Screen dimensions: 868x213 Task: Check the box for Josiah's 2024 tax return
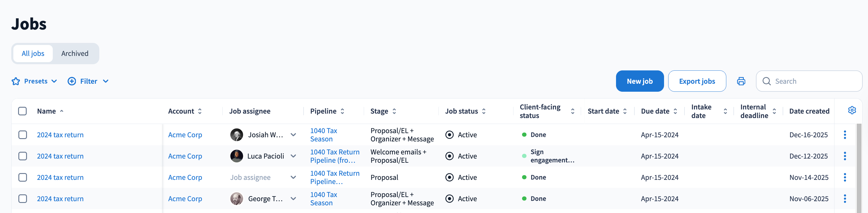(x=23, y=135)
